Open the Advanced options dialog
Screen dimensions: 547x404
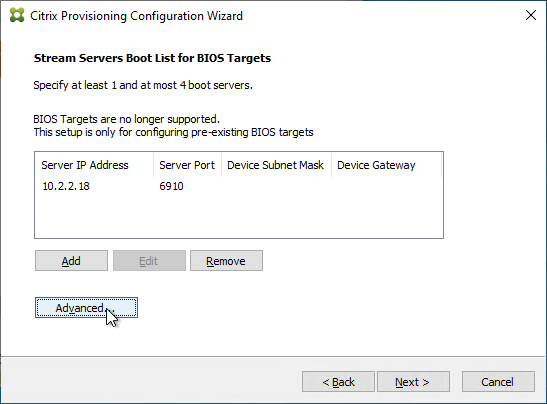point(86,308)
